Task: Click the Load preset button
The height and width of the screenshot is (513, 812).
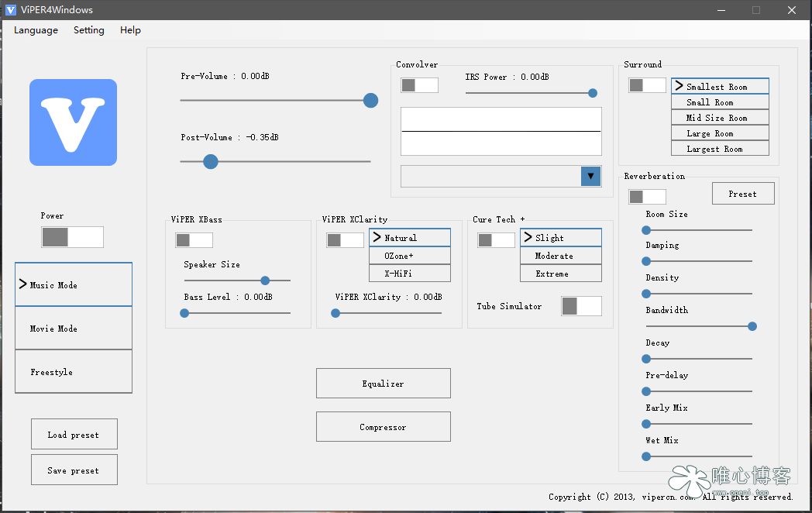Action: 74,434
